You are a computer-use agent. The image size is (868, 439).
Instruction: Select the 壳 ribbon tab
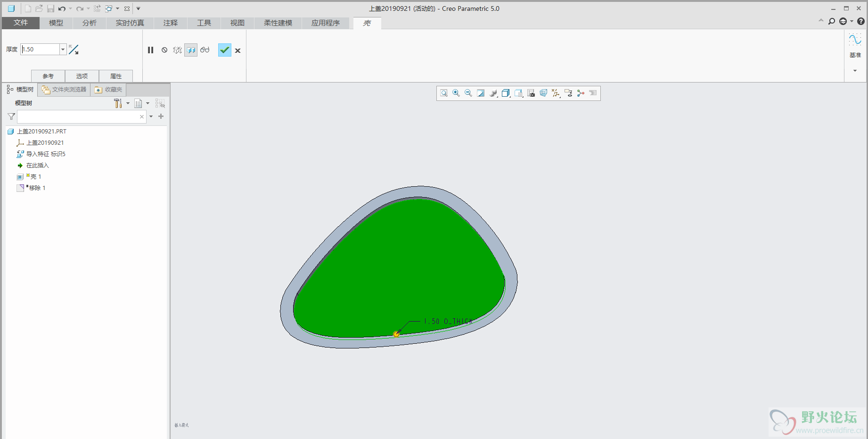[367, 23]
